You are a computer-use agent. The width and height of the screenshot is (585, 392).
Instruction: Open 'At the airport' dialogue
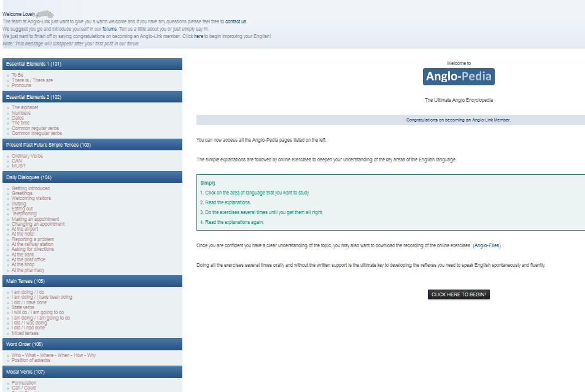pyautogui.click(x=25, y=229)
